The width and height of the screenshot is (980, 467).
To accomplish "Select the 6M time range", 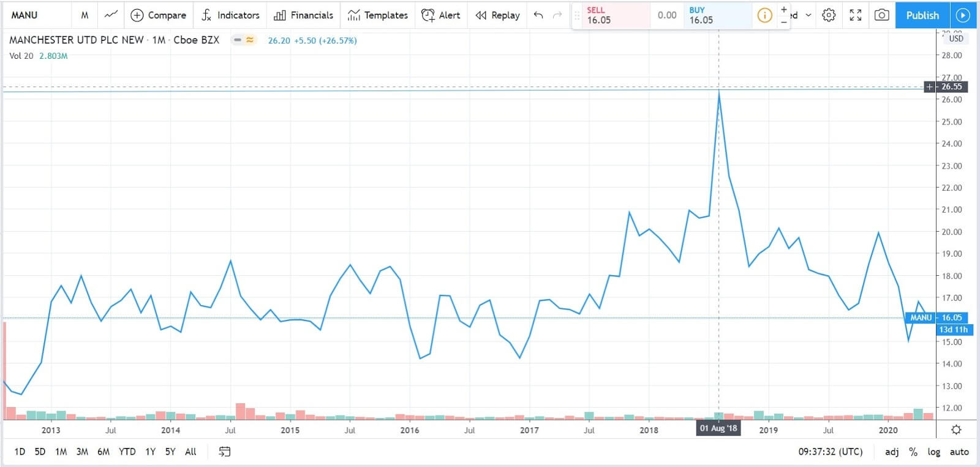I will 104,452.
